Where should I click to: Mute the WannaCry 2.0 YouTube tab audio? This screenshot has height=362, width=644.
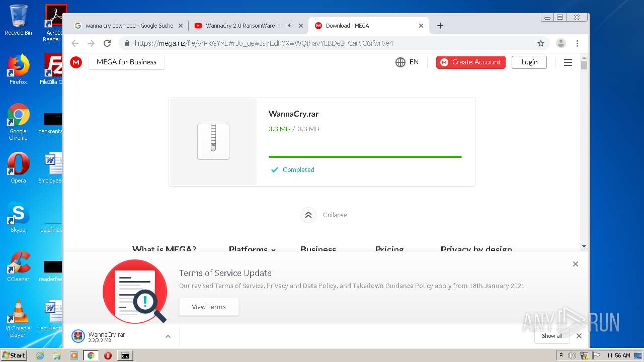click(290, 26)
